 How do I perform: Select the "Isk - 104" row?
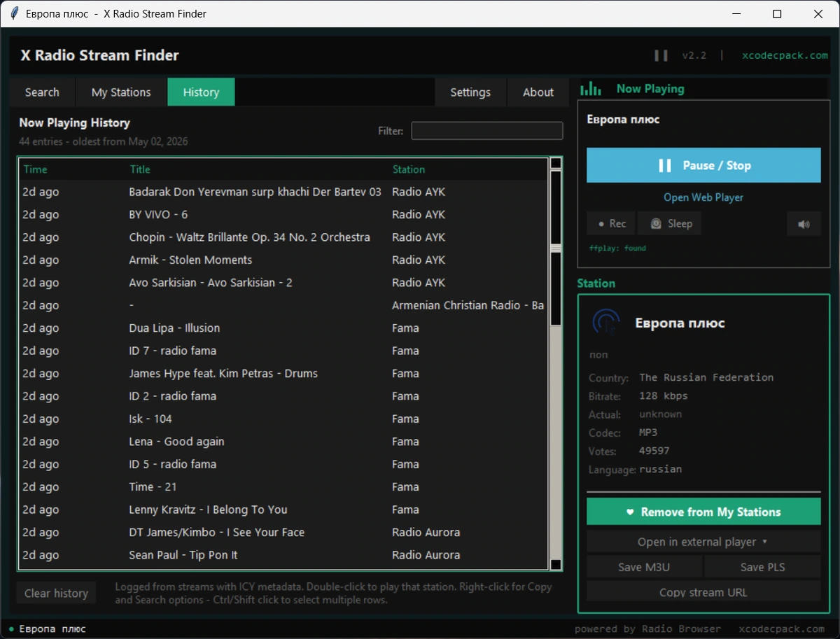(283, 419)
